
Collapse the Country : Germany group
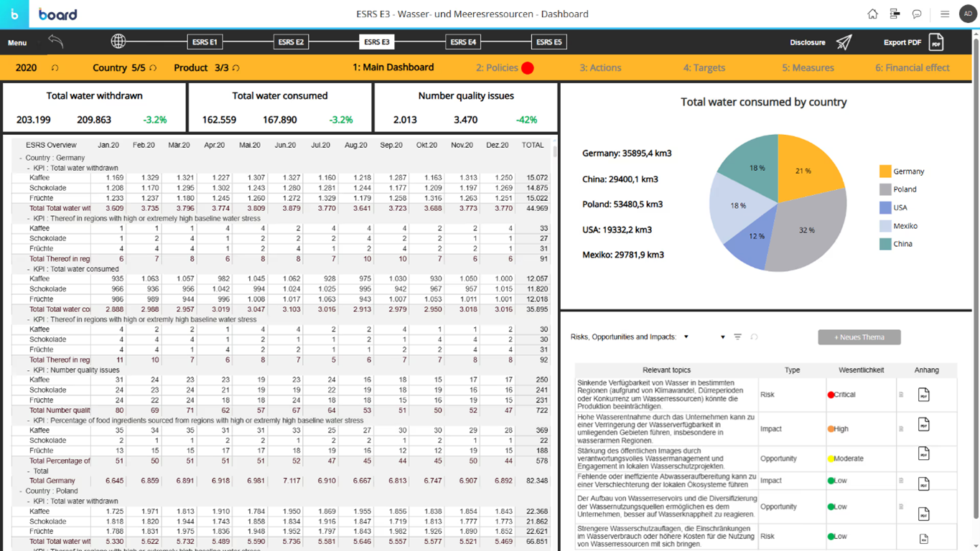pos(21,158)
